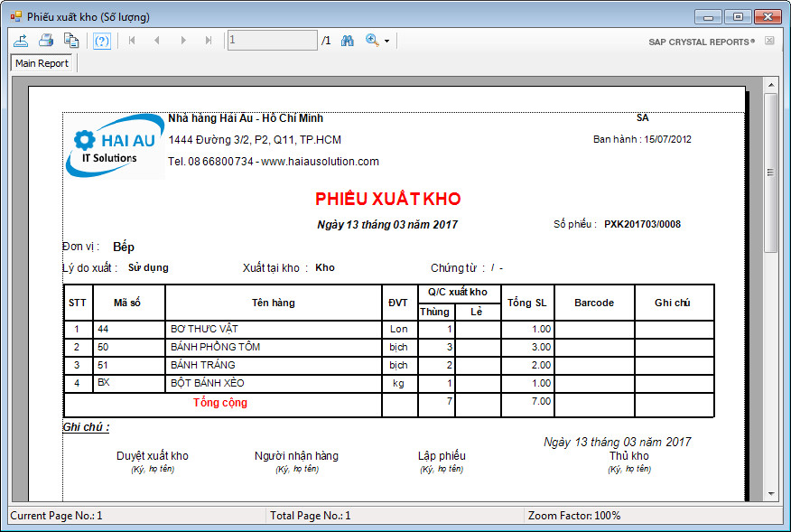Click the vertical scrollbar down arrow
Screen dimensions: 791x532
coord(770,494)
